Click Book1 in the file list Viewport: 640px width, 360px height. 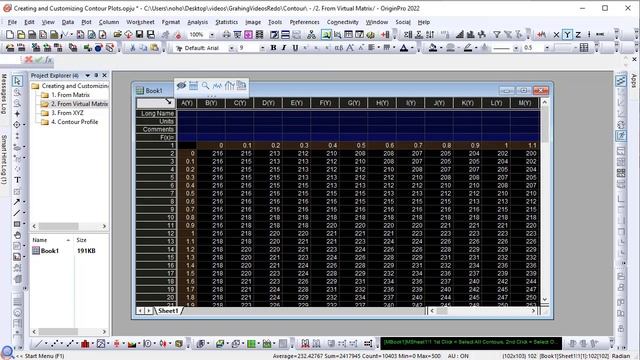tap(50, 251)
